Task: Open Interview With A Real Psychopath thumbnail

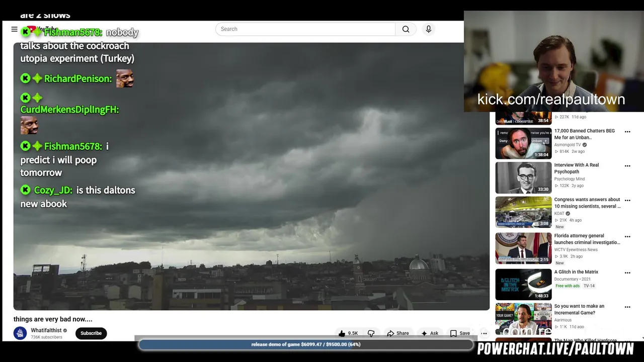Action: [x=523, y=177]
